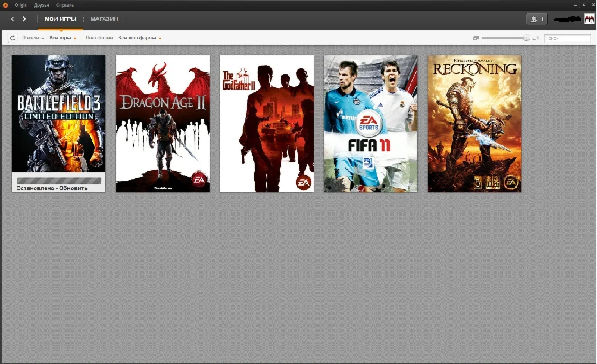Click inside the Поиск search field
Screen dimensions: 597x364
click(567, 37)
